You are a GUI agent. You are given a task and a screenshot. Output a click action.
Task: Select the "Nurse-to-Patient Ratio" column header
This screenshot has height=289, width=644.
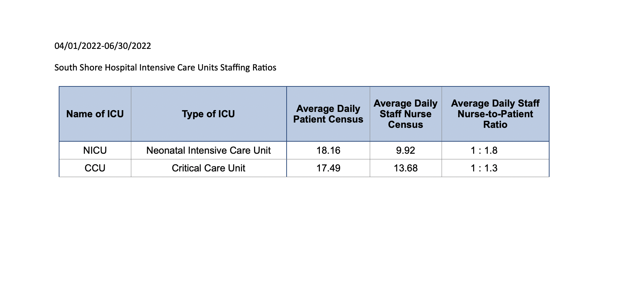(x=495, y=114)
